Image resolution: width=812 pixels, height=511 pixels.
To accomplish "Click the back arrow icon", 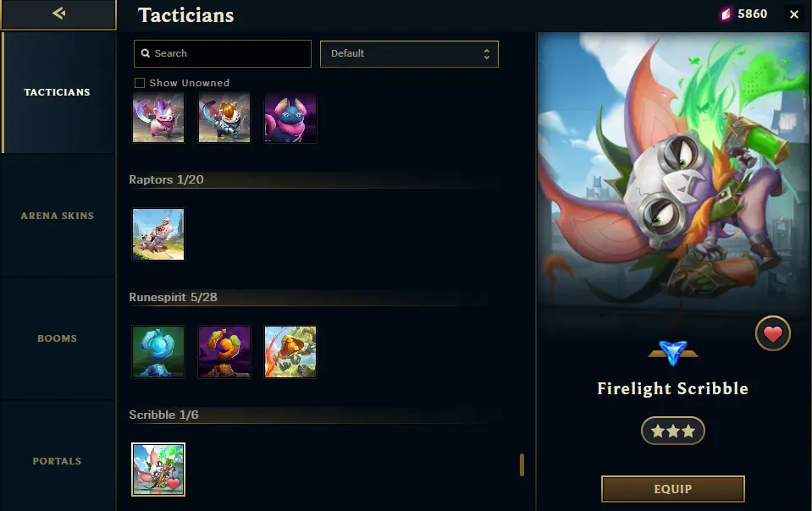I will coord(58,14).
